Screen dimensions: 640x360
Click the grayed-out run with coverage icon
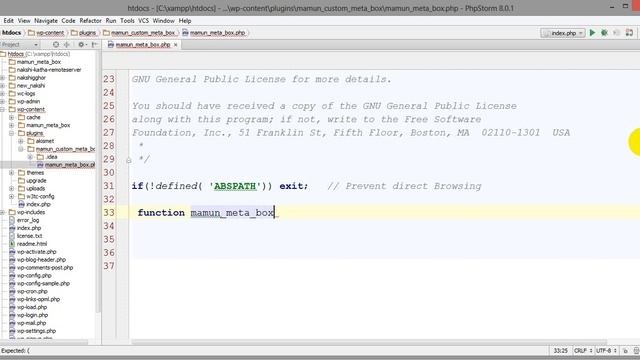coord(616,33)
